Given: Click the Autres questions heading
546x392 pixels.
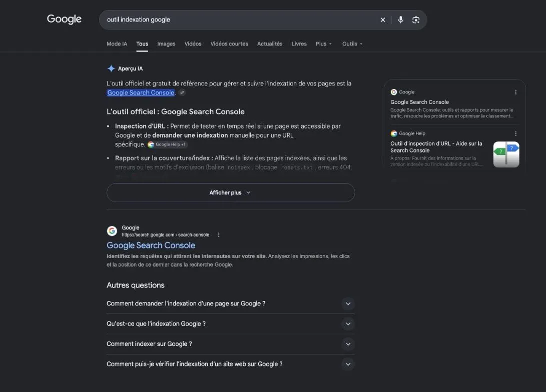Looking at the screenshot, I should (x=136, y=285).
